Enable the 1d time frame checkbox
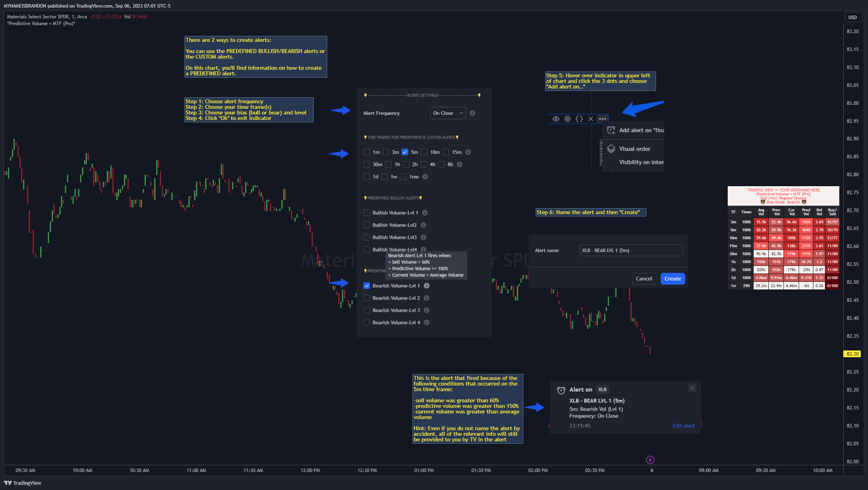 [367, 177]
